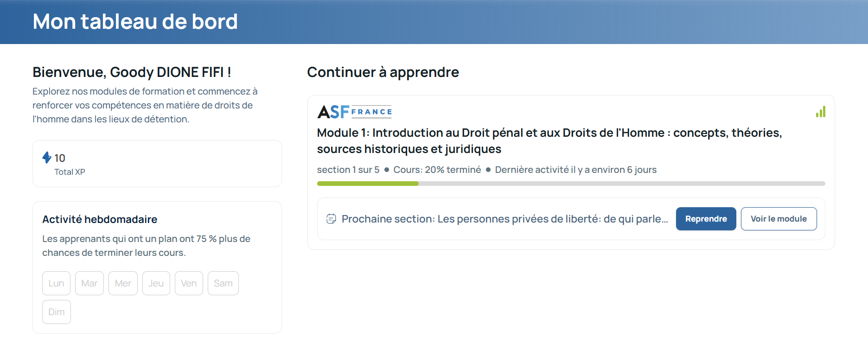Screen dimensions: 868x337
Task: Click the Activité hebdomadaire heading
Action: 100,219
